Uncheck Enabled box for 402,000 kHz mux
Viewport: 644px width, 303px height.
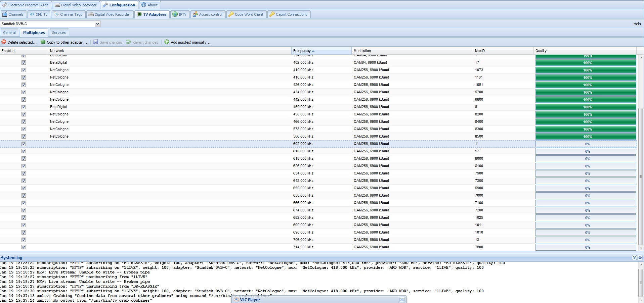point(24,62)
